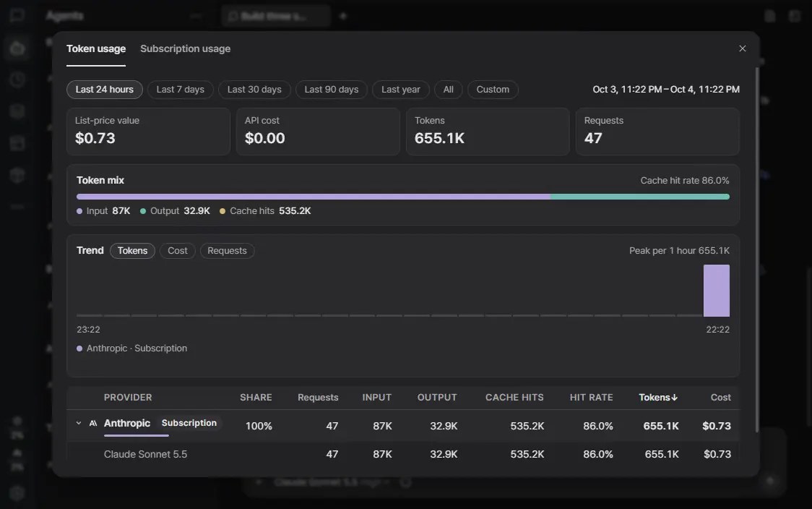Close the usage dialog with the X
Screen dimensions: 812x509
(x=742, y=48)
